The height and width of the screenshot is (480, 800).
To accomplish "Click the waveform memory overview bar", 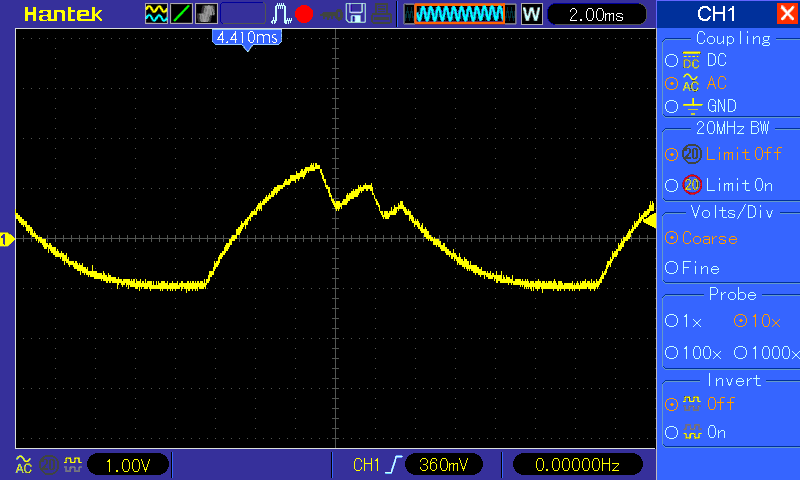I will point(460,14).
